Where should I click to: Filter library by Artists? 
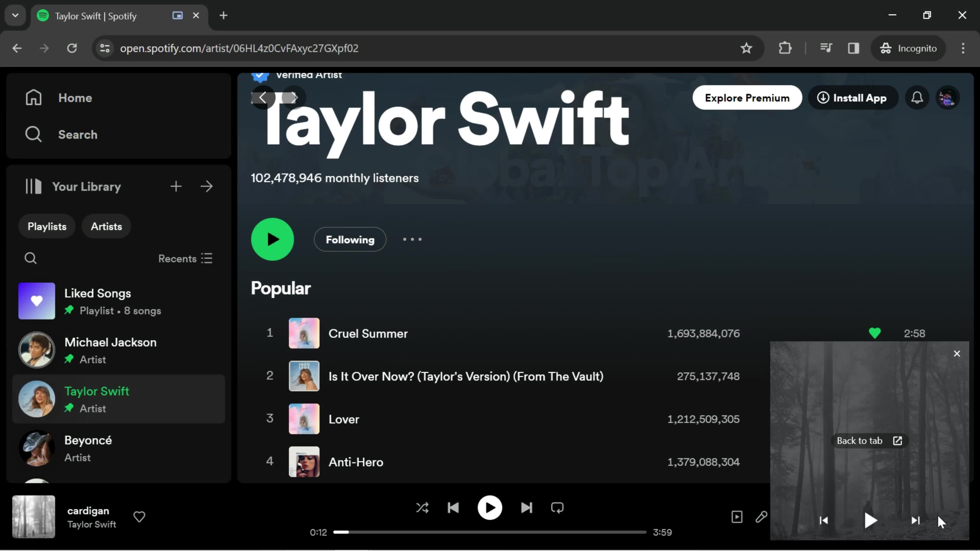pos(106,226)
